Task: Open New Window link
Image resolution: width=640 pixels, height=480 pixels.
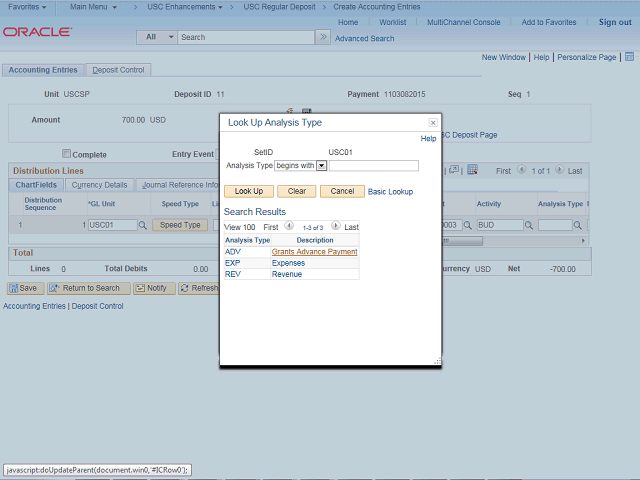Action: click(x=504, y=58)
